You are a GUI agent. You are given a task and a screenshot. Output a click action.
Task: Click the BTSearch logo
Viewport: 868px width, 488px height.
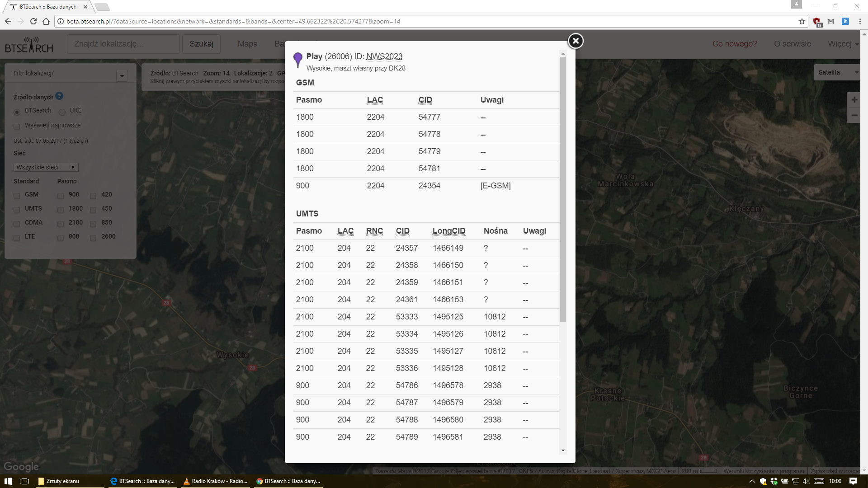point(29,45)
